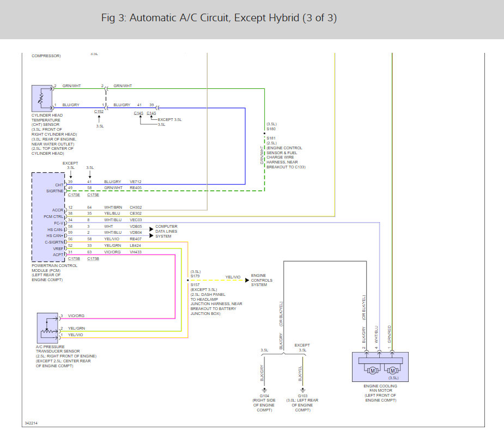The image size is (504, 437).
Task: Click the Powertrain Control Module block
Action: pyautogui.click(x=48, y=217)
